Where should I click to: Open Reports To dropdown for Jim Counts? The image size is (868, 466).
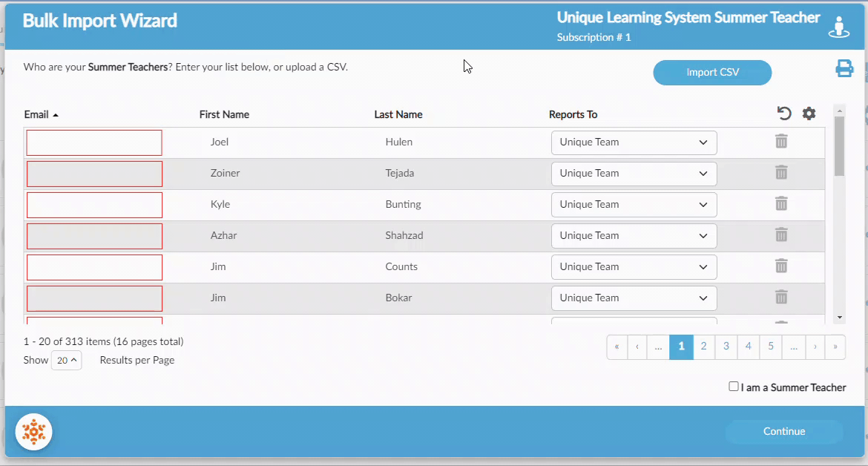(x=634, y=266)
